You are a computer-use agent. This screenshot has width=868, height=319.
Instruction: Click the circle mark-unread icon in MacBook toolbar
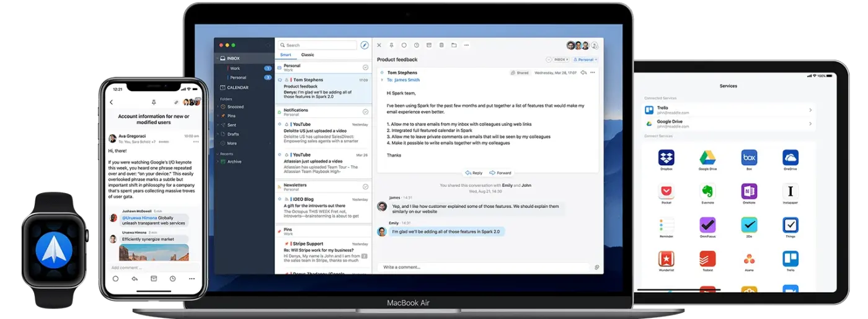(404, 45)
